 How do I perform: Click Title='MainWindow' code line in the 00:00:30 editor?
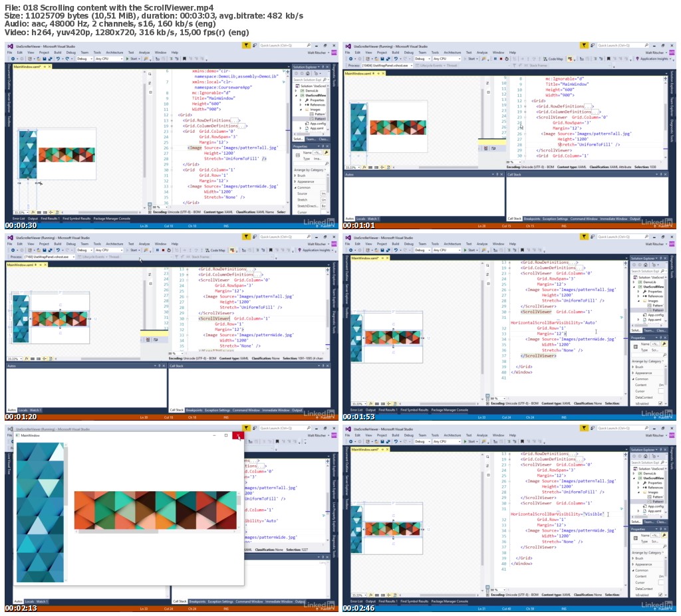pos(213,98)
